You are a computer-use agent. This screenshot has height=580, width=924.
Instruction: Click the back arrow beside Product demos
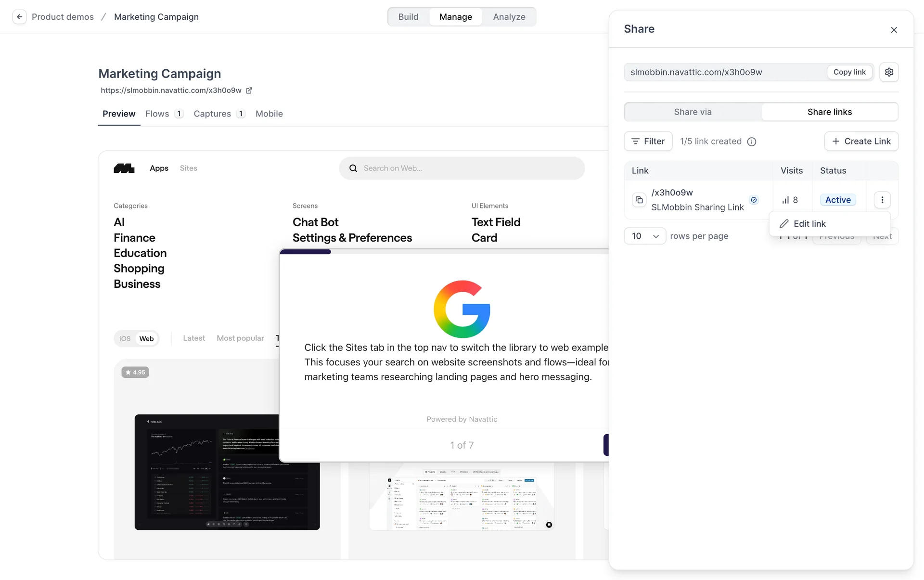coord(19,17)
